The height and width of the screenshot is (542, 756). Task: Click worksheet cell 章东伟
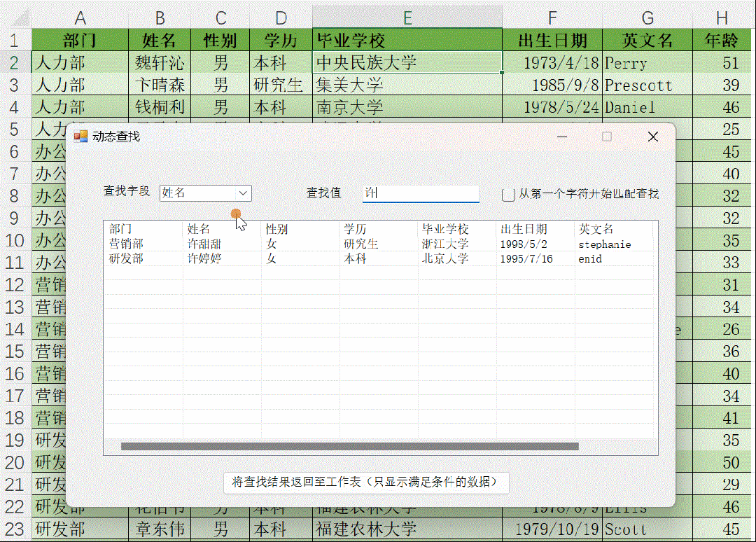(x=160, y=529)
